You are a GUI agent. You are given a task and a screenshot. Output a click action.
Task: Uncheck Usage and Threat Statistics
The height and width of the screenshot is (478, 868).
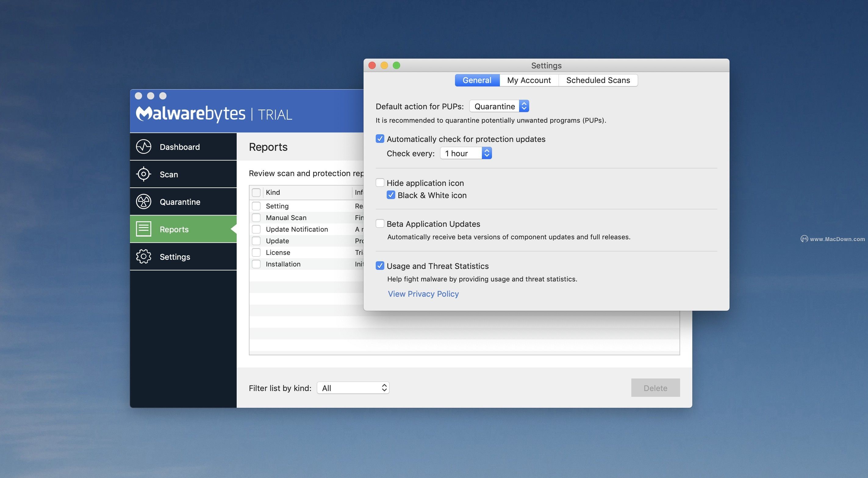(380, 266)
